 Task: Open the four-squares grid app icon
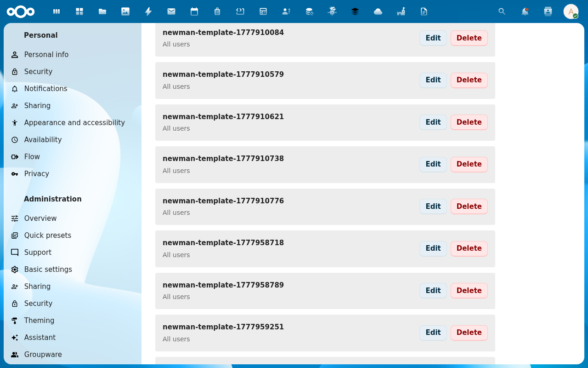click(x=79, y=11)
